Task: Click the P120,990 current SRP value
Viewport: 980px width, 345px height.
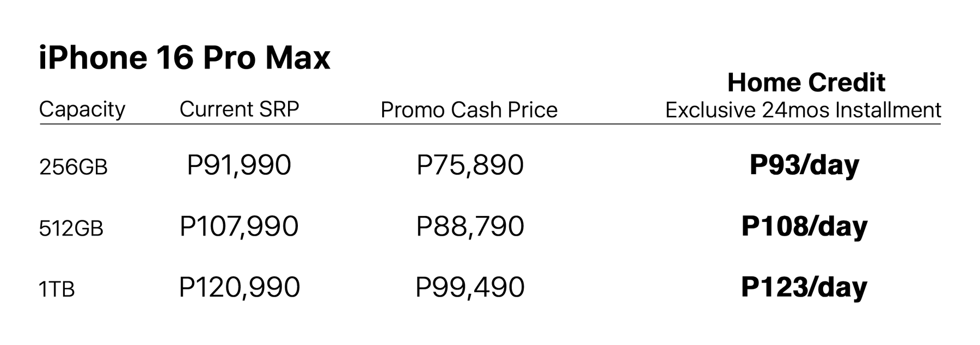Action: (239, 287)
